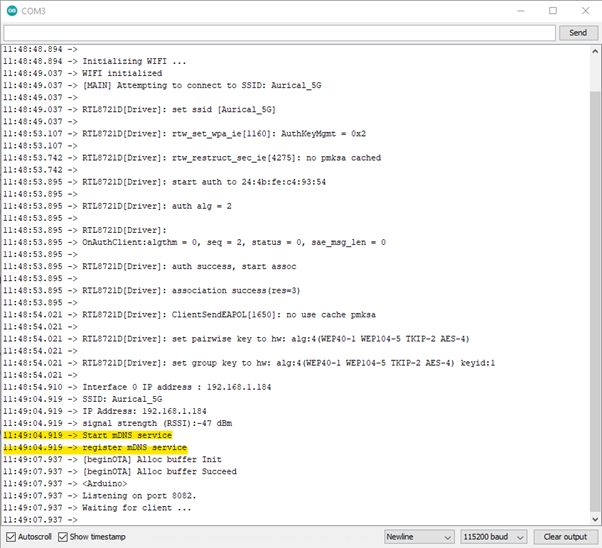The image size is (602, 548).
Task: Maximize the COM3 window
Action: coord(553,11)
